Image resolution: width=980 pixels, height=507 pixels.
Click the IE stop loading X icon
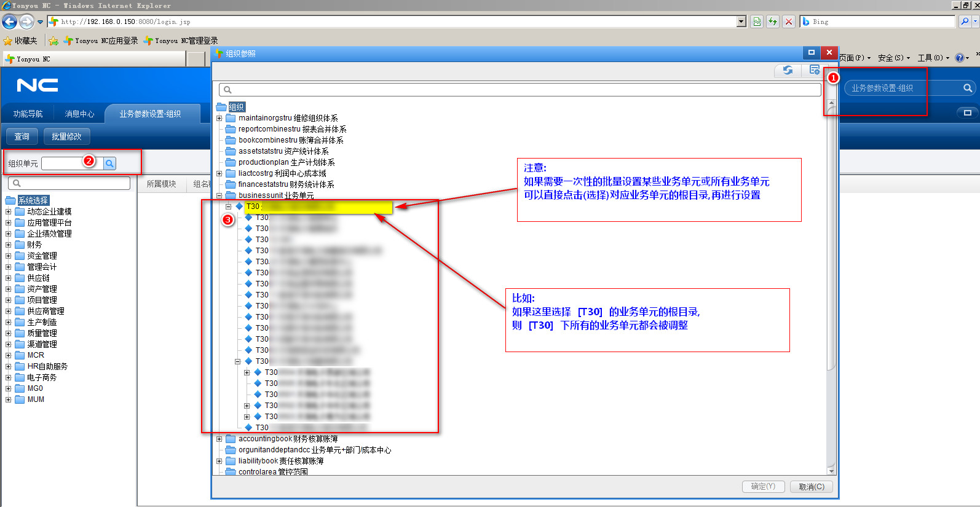click(x=789, y=22)
